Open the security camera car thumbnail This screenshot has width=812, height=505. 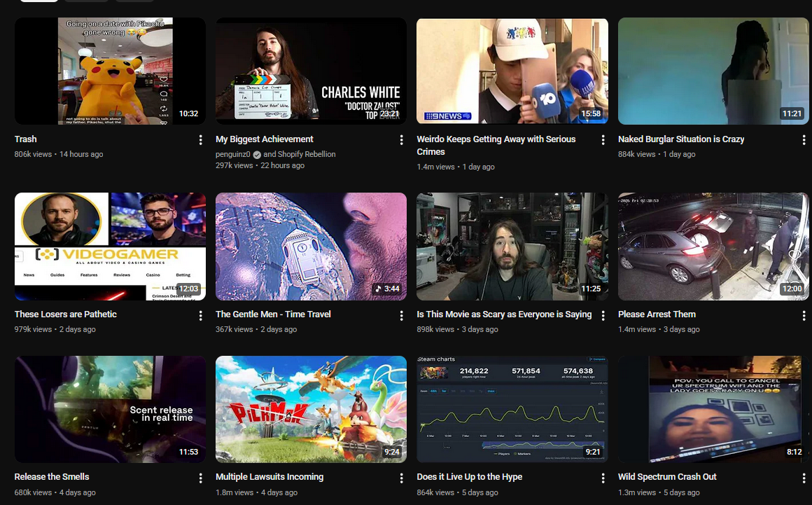coord(713,247)
